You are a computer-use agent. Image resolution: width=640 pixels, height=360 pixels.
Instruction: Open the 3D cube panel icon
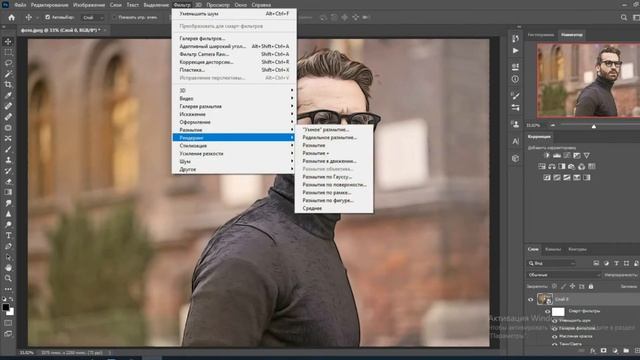[516, 158]
